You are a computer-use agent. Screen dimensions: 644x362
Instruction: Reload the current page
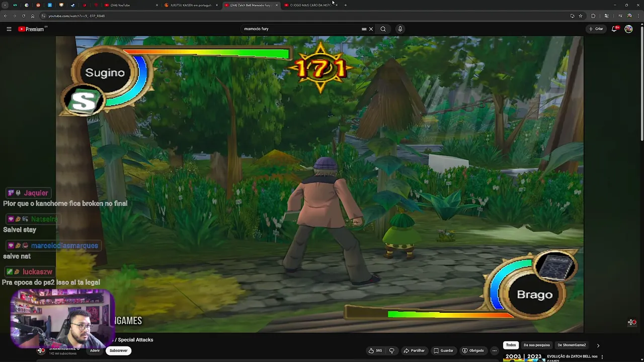pos(24,16)
